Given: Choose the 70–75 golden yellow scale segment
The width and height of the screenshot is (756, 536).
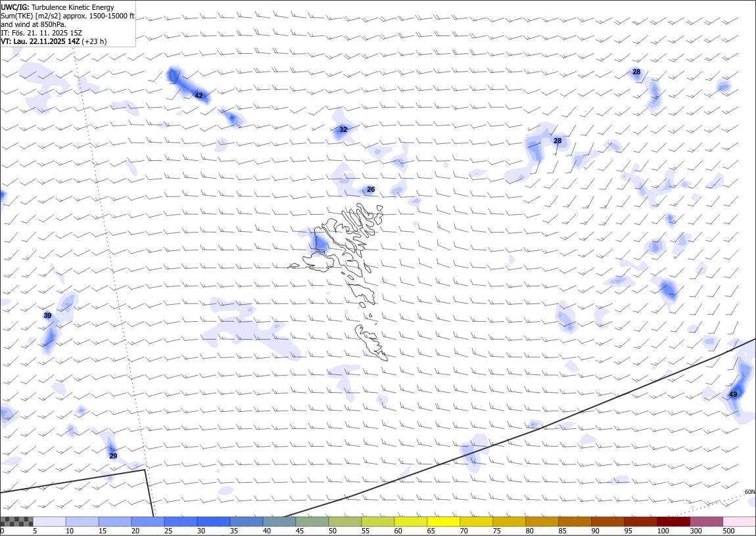Looking at the screenshot, I should (477, 522).
